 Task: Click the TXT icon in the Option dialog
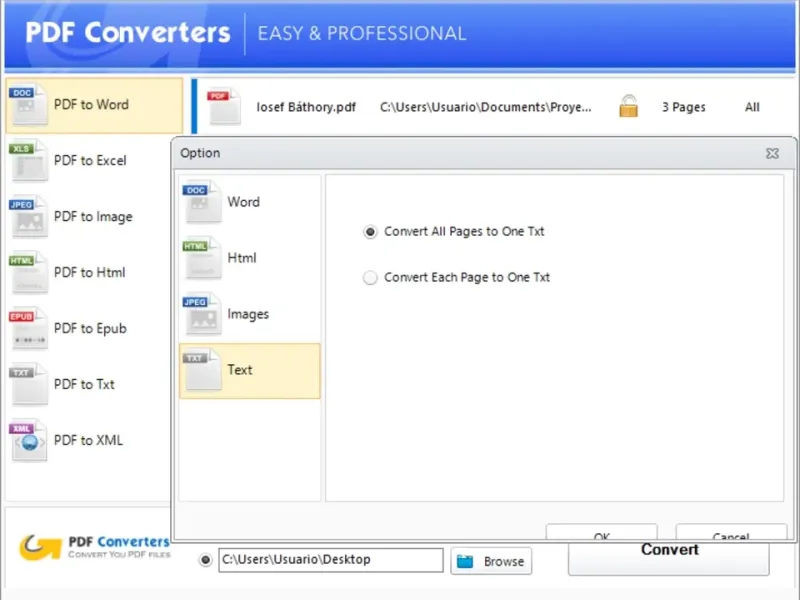pos(202,370)
